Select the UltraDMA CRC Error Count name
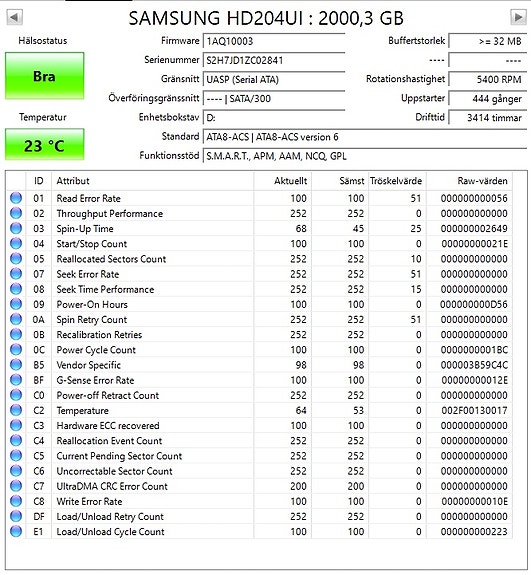This screenshot has height=575, width=531. [x=112, y=486]
